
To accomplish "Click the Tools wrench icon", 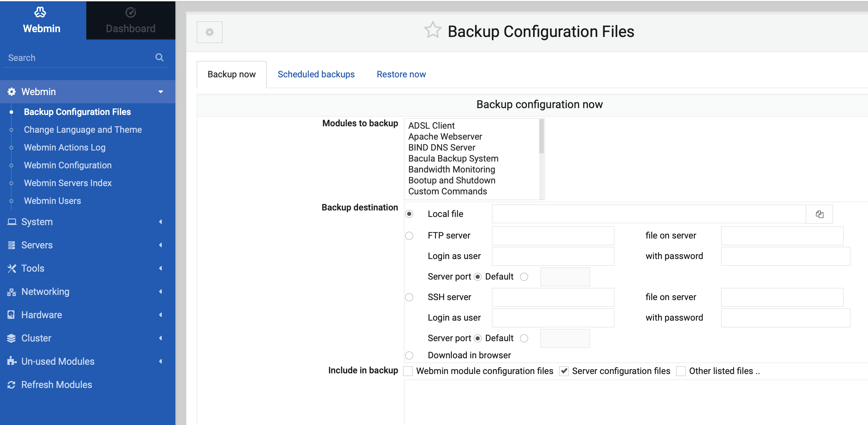I will pyautogui.click(x=12, y=268).
